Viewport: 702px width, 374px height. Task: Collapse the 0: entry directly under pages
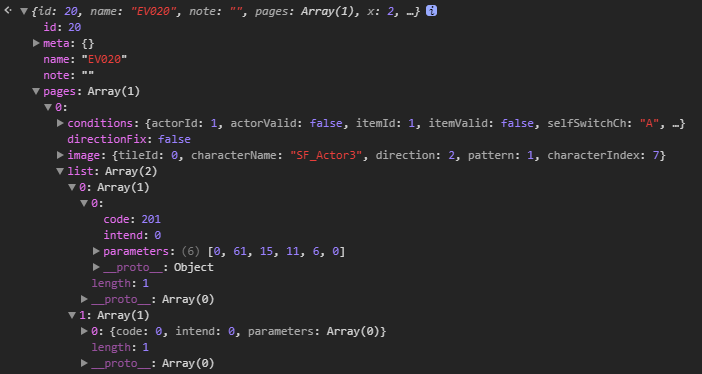click(x=48, y=107)
